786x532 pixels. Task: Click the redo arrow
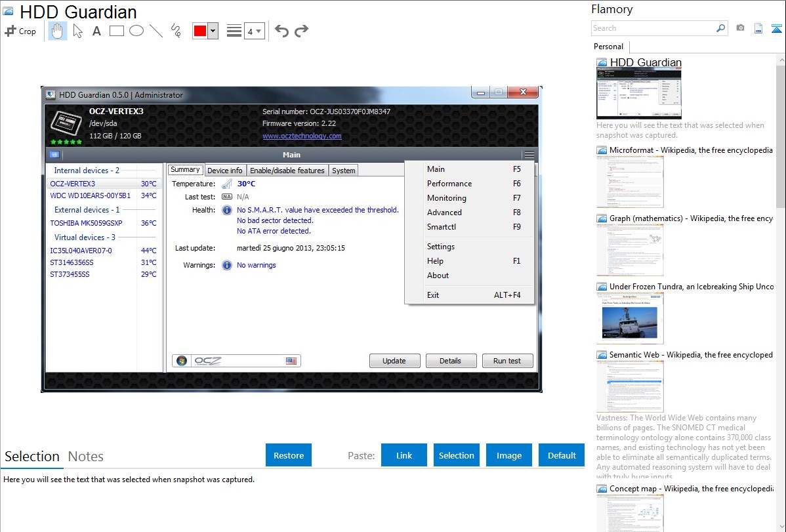click(301, 31)
